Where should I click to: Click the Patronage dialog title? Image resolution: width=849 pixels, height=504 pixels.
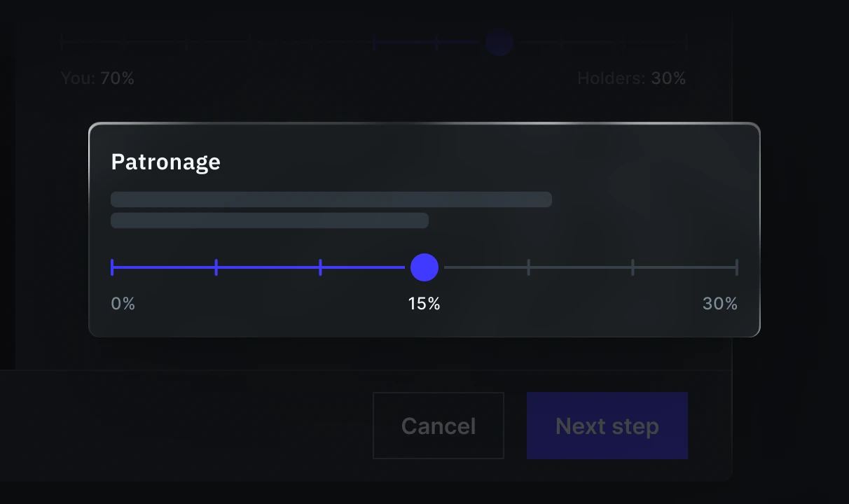(x=165, y=162)
